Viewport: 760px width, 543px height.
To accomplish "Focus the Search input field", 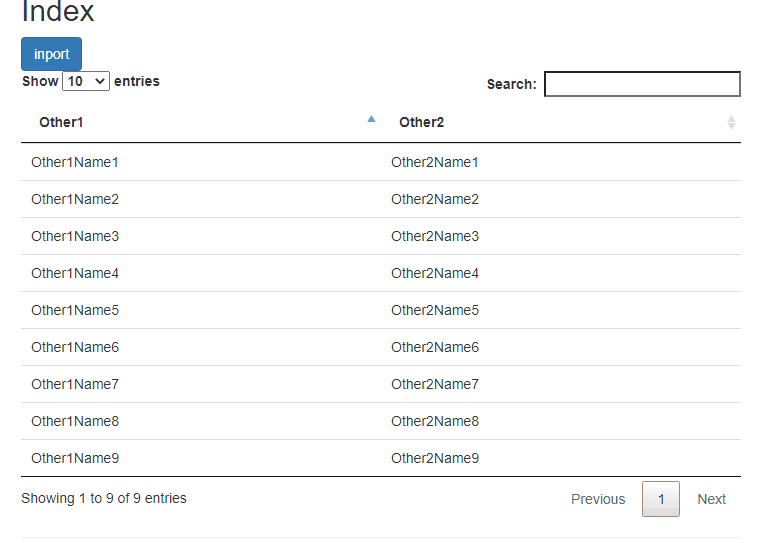I will click(x=642, y=84).
